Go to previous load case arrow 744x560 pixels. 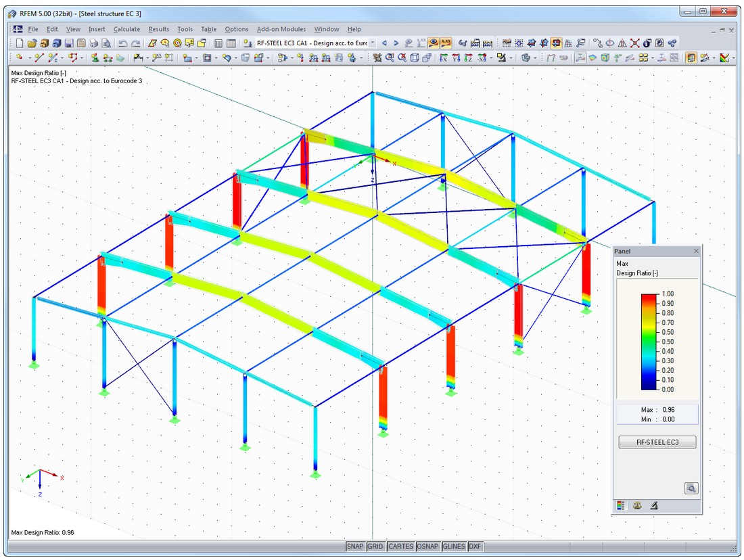coord(386,43)
